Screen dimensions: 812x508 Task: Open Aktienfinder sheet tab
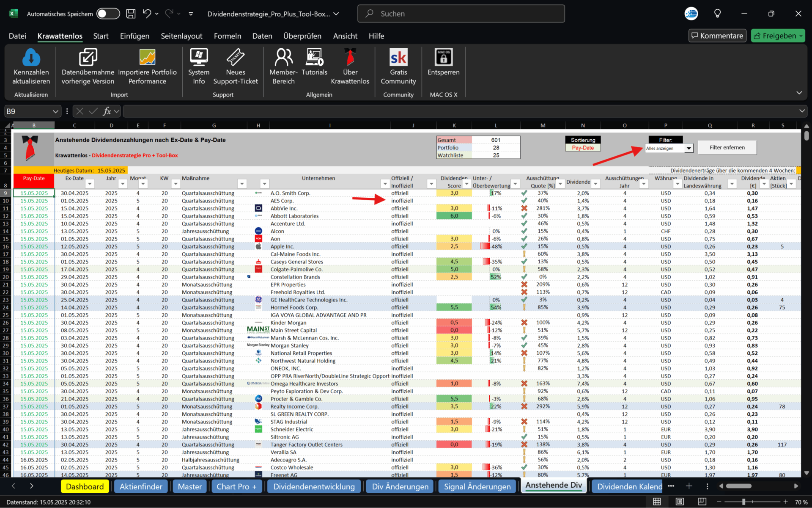coord(141,486)
